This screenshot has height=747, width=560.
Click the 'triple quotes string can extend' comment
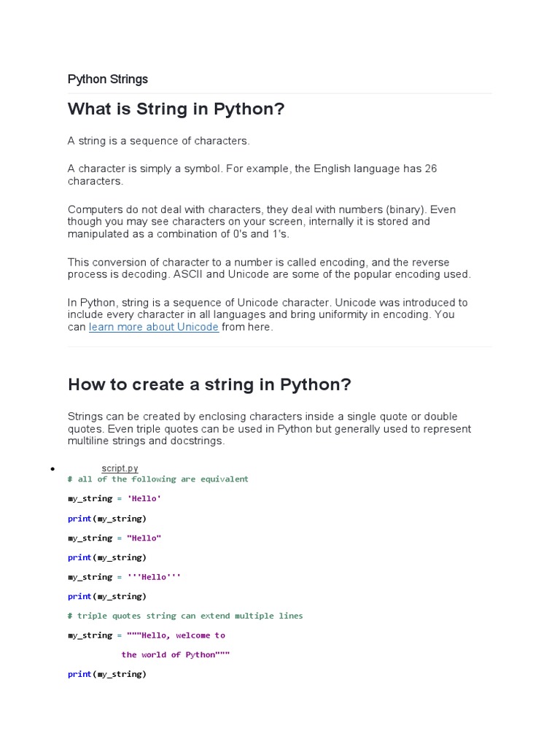pyautogui.click(x=185, y=616)
